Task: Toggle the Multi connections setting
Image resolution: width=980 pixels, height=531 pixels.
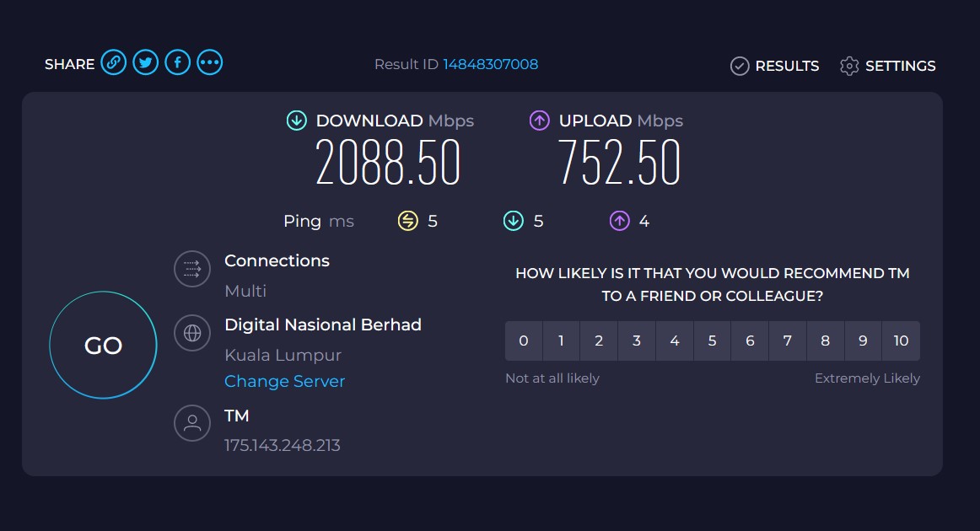Action: click(245, 291)
